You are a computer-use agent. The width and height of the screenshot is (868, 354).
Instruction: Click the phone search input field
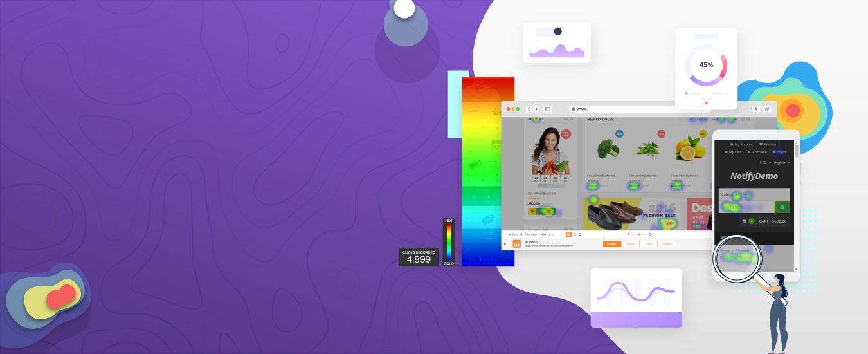tap(746, 207)
